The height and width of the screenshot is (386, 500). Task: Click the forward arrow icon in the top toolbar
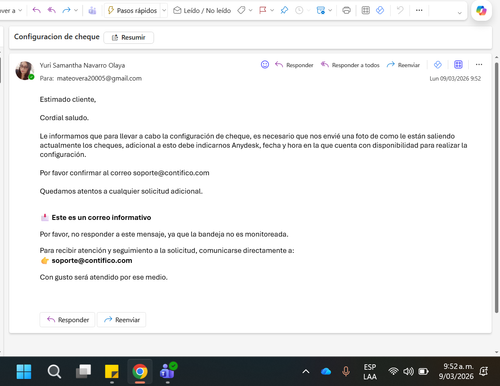(x=66, y=10)
